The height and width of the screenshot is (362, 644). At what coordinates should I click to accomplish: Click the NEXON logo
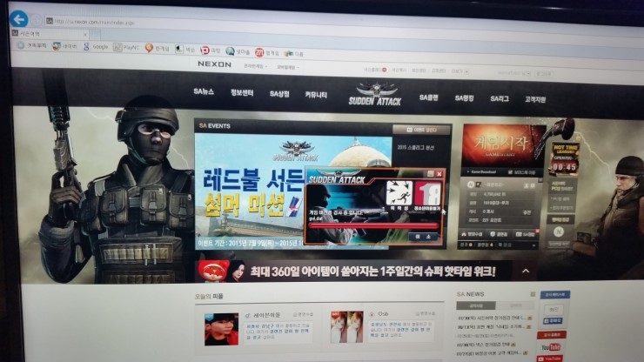(x=214, y=64)
